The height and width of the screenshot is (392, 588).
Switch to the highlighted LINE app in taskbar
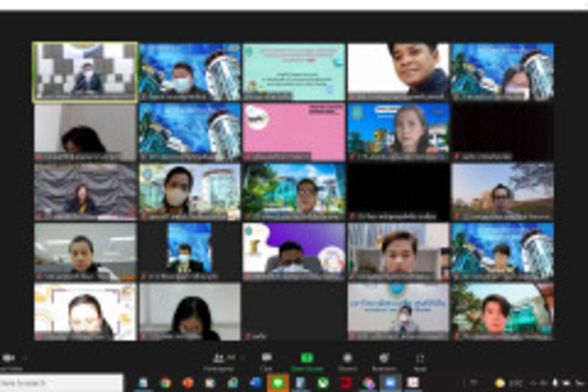[x=278, y=383]
